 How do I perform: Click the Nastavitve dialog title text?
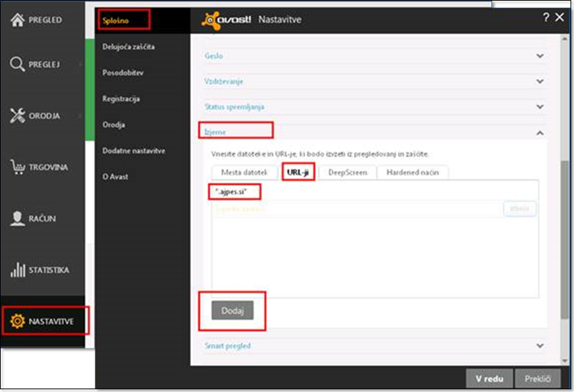click(280, 19)
